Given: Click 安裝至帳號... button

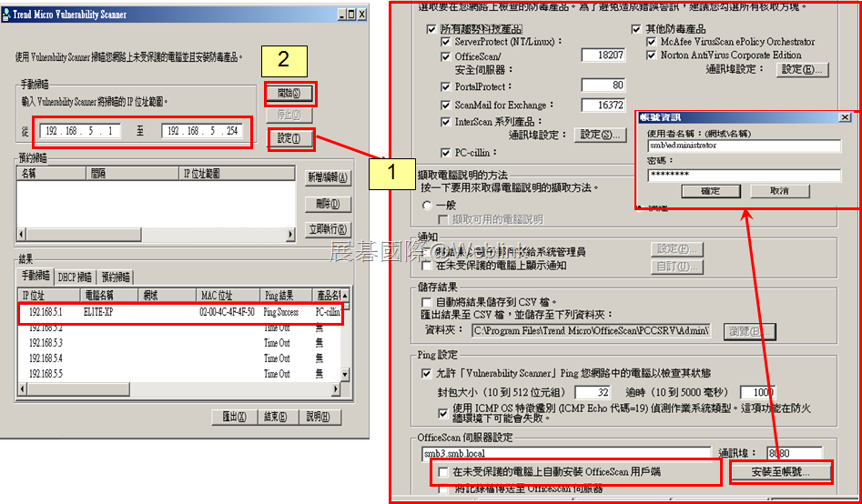Looking at the screenshot, I should [x=780, y=472].
